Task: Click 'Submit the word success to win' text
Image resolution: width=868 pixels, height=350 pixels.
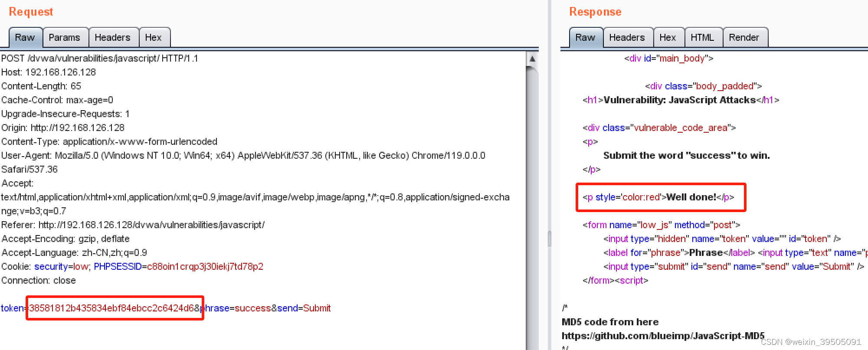Action: coord(687,155)
